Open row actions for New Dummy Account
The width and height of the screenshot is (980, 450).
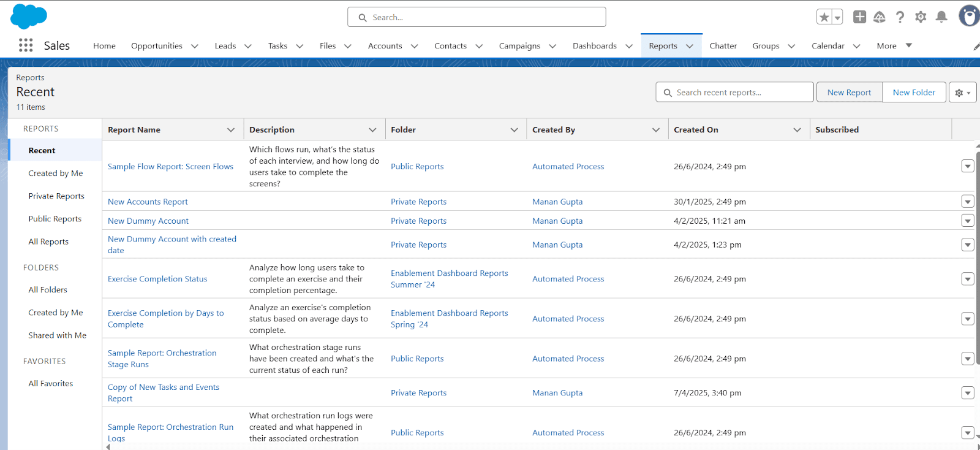click(x=968, y=221)
